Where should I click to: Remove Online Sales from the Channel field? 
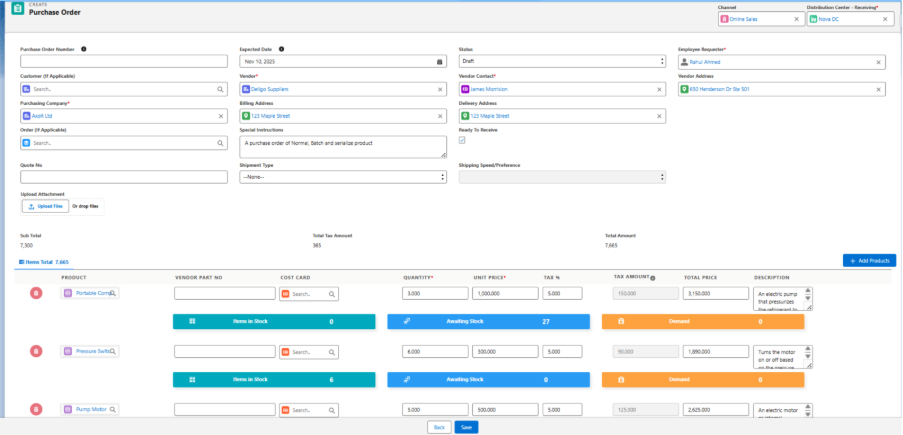(797, 19)
